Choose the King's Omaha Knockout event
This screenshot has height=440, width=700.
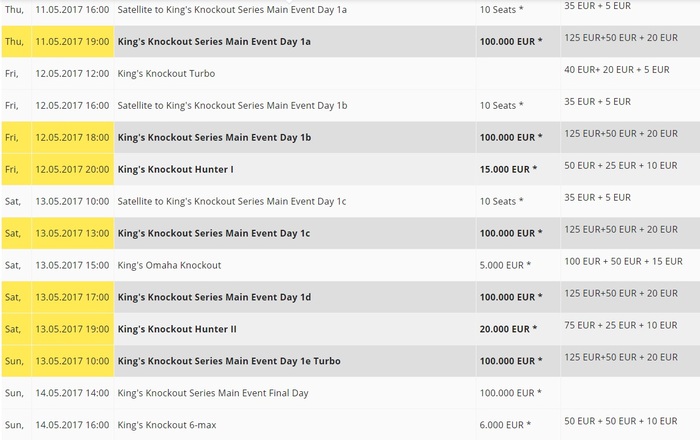[170, 265]
